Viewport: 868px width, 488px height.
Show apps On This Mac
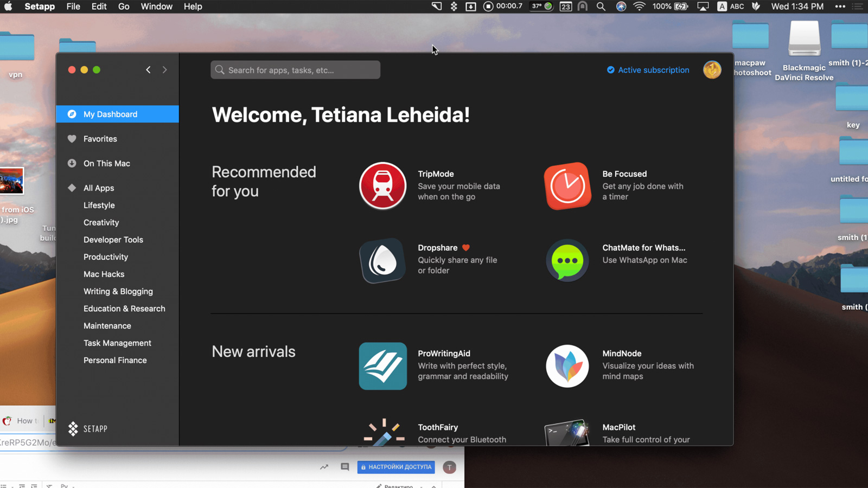[x=107, y=163]
